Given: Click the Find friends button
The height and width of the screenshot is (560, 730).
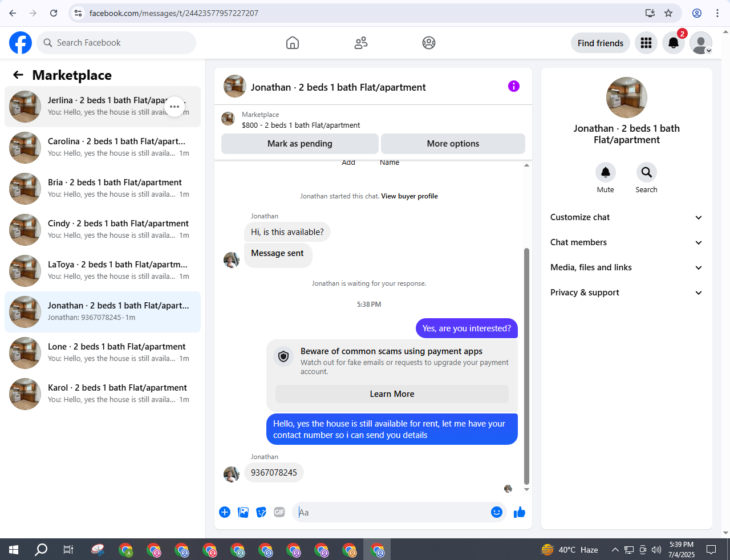Looking at the screenshot, I should tap(601, 43).
